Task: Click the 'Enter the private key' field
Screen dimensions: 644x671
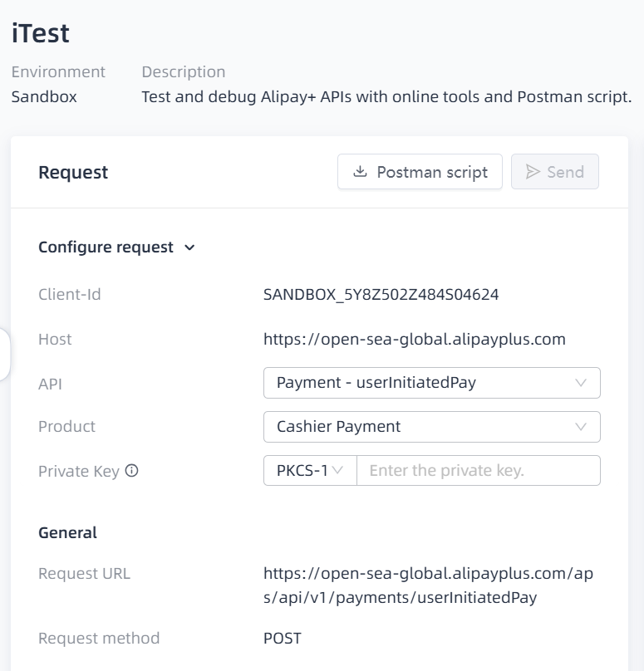Action: (478, 471)
